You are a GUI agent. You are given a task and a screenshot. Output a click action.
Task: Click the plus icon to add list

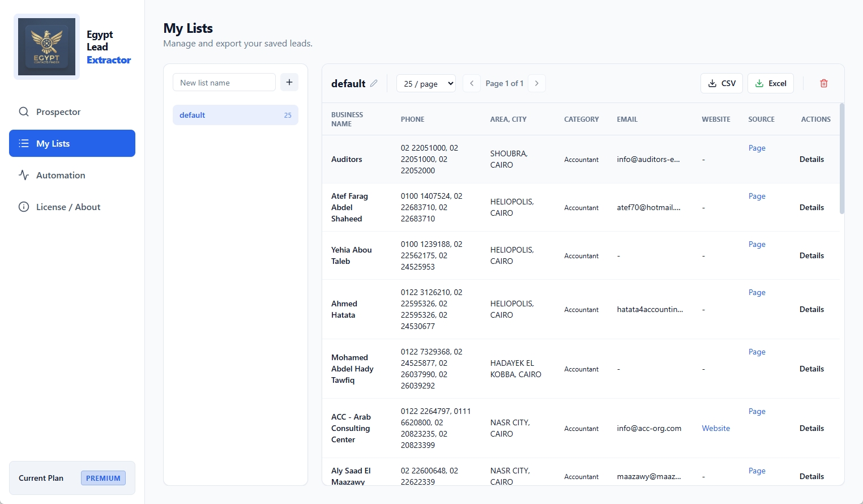(289, 82)
